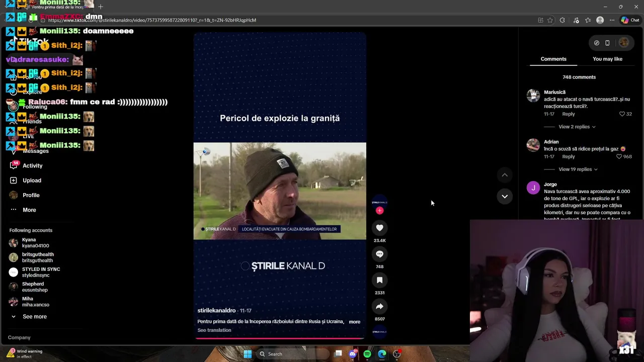Reply to Adrian's comment

[x=568, y=156]
